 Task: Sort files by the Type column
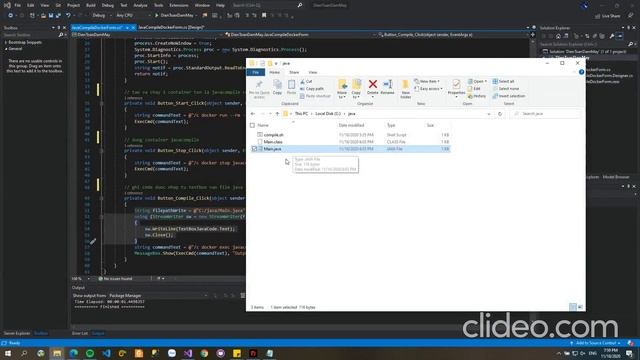click(391, 125)
